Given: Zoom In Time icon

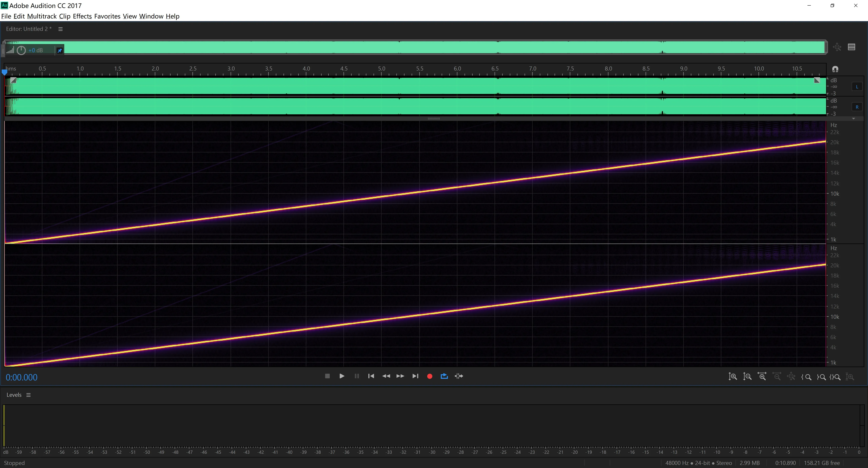Looking at the screenshot, I should coord(762,376).
